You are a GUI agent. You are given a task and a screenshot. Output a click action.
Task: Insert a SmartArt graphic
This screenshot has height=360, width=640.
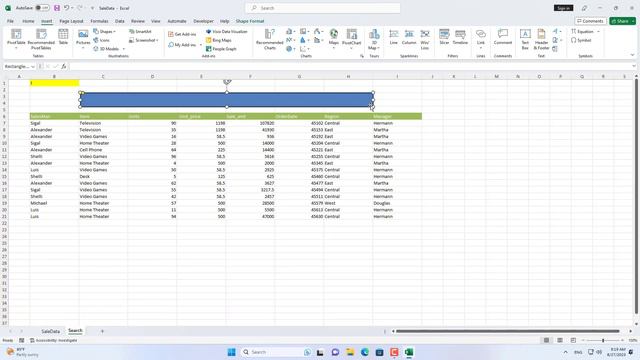click(x=140, y=31)
